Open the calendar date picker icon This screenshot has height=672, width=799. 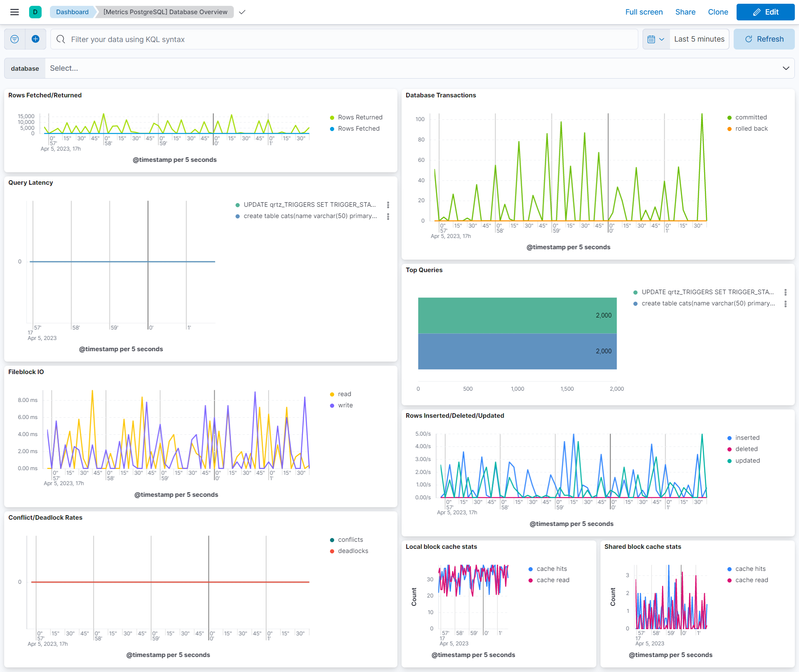[652, 39]
